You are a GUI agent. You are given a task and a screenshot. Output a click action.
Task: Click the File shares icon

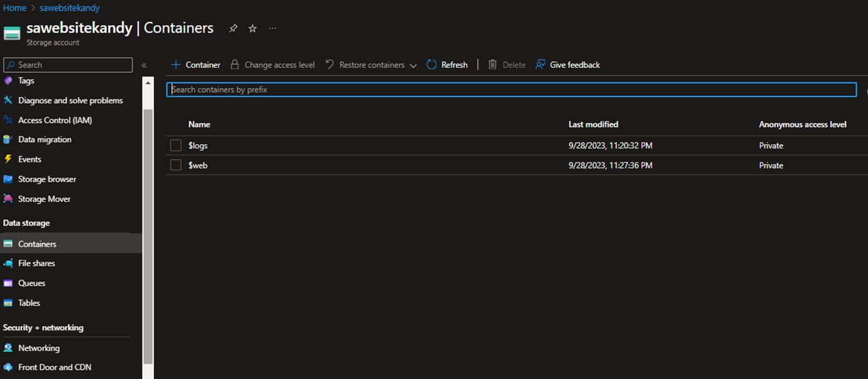[x=8, y=263]
